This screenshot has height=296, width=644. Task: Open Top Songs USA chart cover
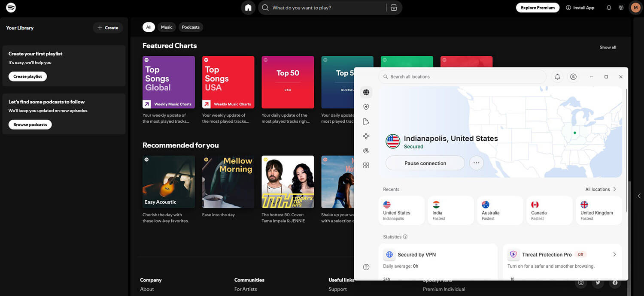click(228, 82)
